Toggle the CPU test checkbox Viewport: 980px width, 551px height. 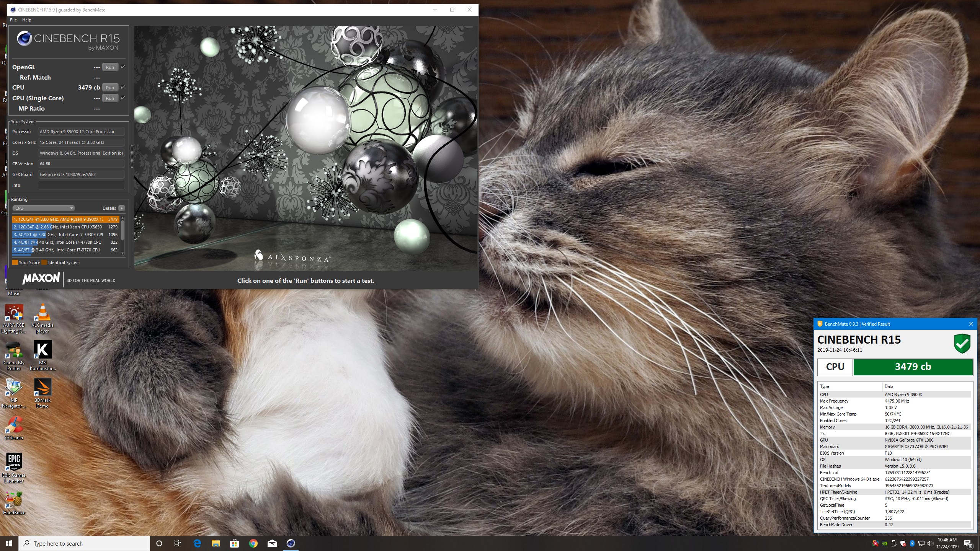[x=123, y=87]
